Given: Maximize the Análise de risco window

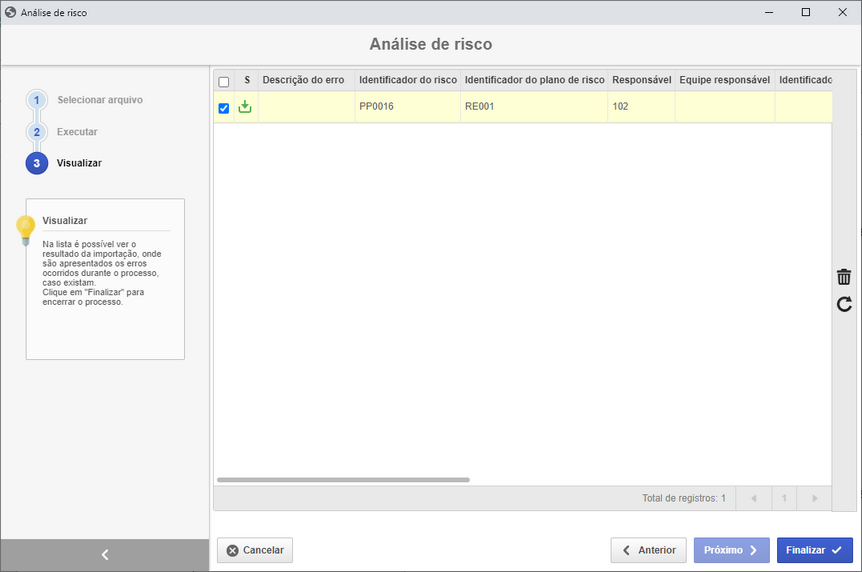Looking at the screenshot, I should tap(806, 12).
